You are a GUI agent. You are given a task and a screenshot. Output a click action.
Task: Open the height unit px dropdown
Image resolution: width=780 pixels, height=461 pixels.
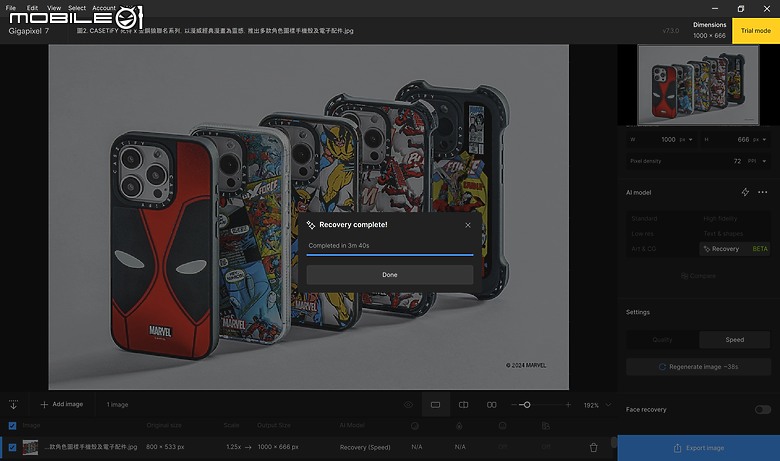click(760, 140)
